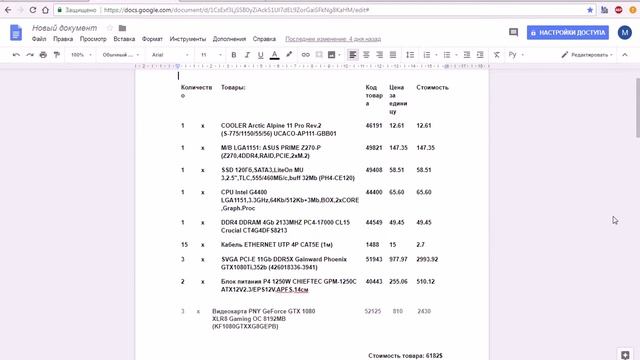Open the Инструменты menu
The image size is (640, 360).
coord(188,39)
